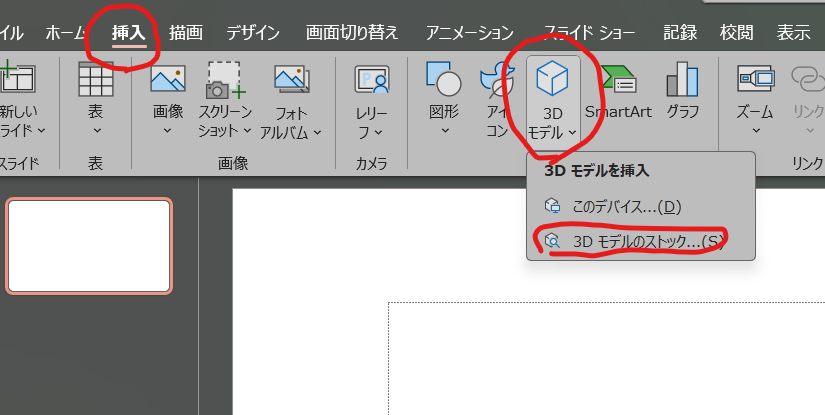Insert a グラフ chart

[x=682, y=90]
